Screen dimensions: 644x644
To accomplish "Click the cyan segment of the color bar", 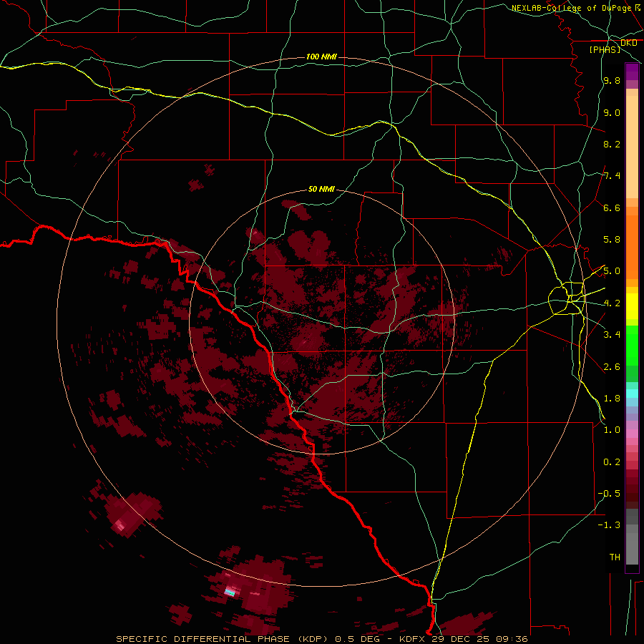I will coord(632,394).
